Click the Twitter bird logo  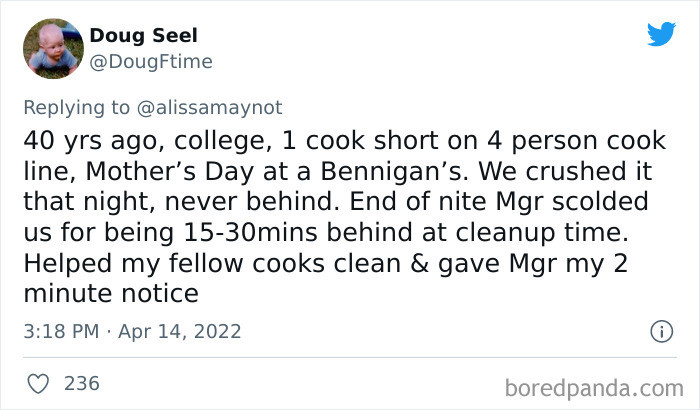(661, 33)
